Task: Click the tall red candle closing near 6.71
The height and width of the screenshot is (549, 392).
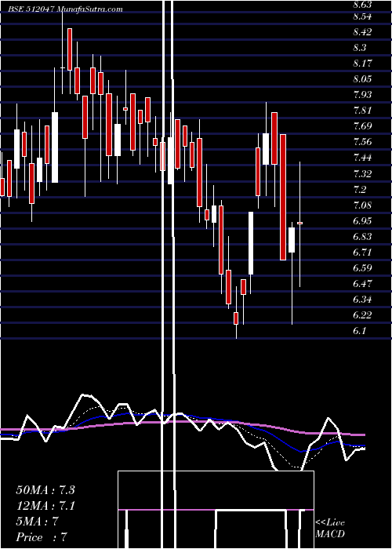Action: click(283, 197)
